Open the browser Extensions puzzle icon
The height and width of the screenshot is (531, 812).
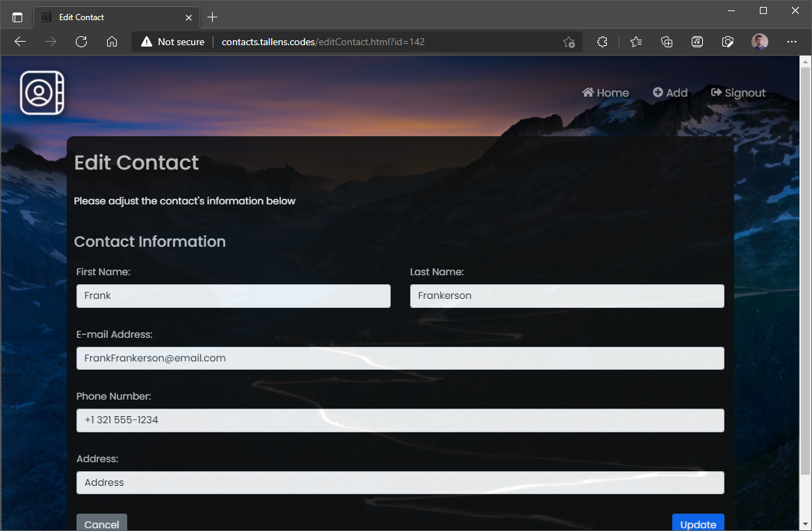pyautogui.click(x=603, y=42)
